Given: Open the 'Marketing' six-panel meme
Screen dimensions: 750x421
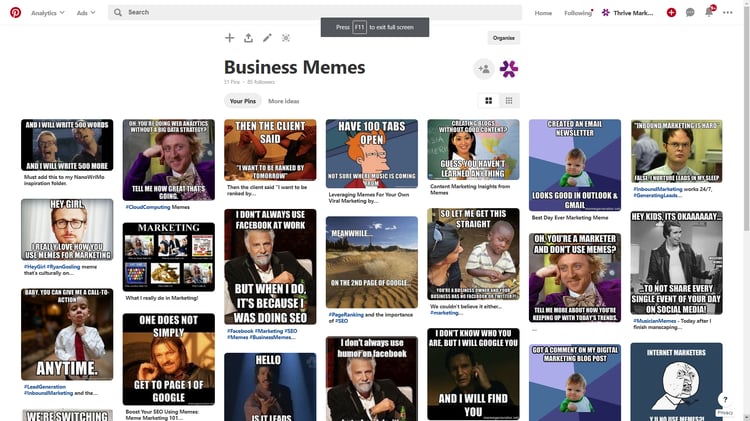Looking at the screenshot, I should [168, 257].
